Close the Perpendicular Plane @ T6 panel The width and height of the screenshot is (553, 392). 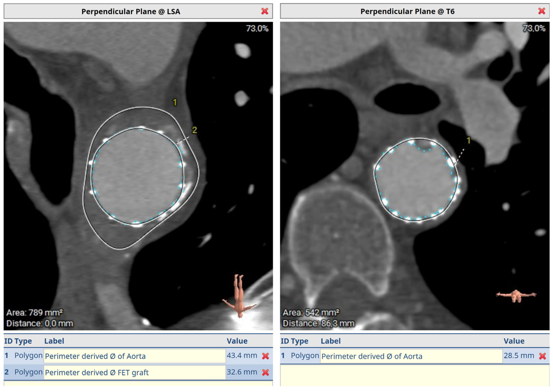pos(542,11)
